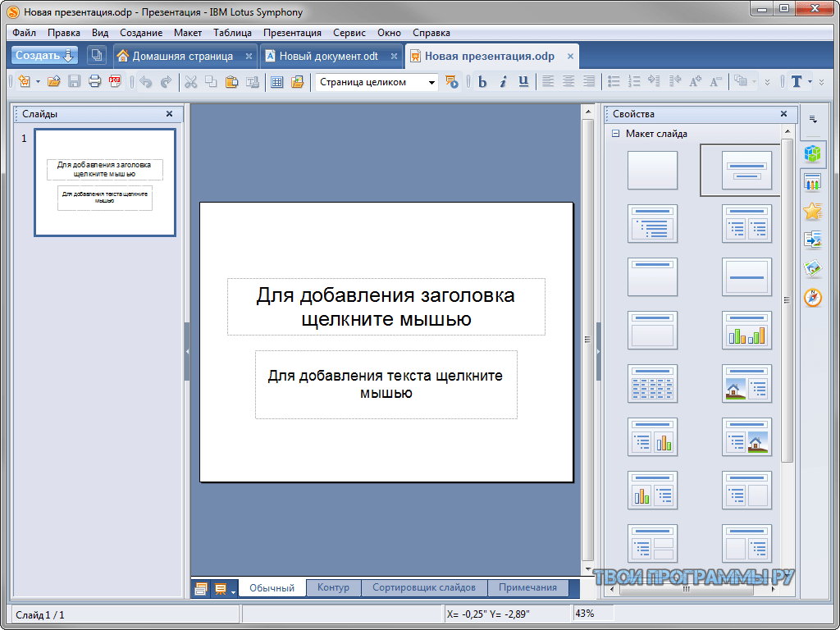Collapse the 'Макет слайда' section
This screenshot has height=630, width=840.
pyautogui.click(x=615, y=134)
